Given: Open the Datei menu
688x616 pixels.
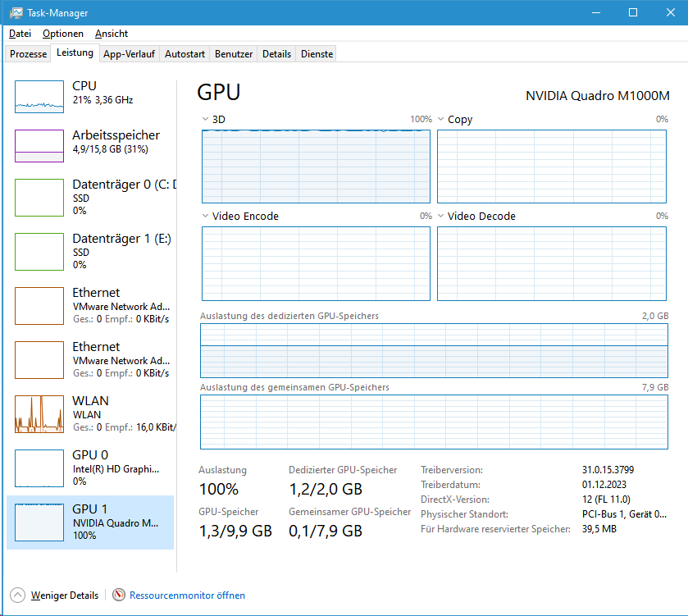Looking at the screenshot, I should (20, 34).
